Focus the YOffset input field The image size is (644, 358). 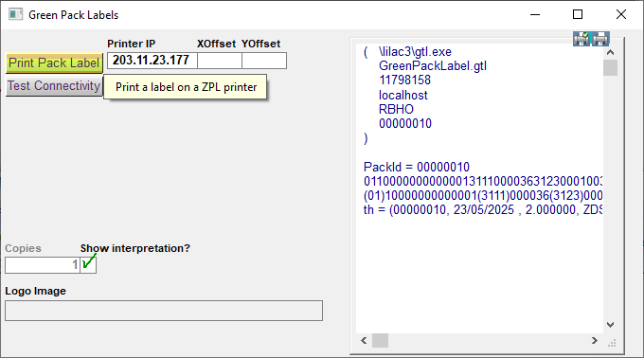(264, 61)
